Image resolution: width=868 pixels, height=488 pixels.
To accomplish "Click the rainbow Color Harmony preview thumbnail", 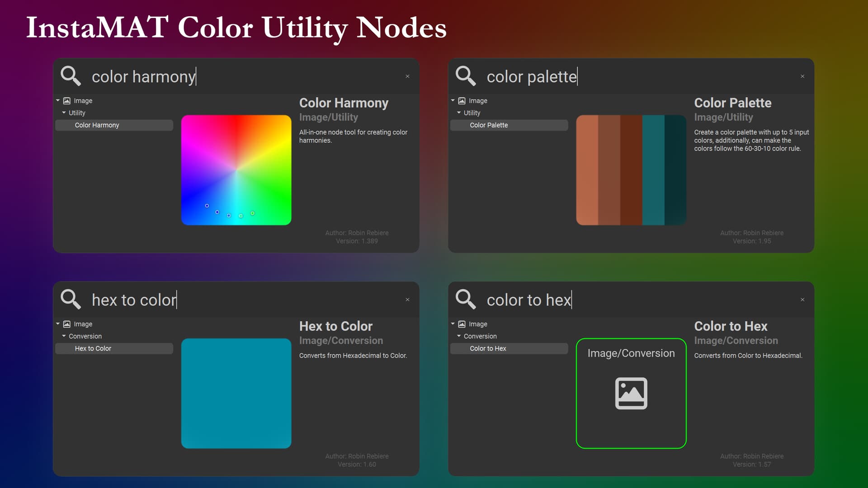I will (x=236, y=170).
